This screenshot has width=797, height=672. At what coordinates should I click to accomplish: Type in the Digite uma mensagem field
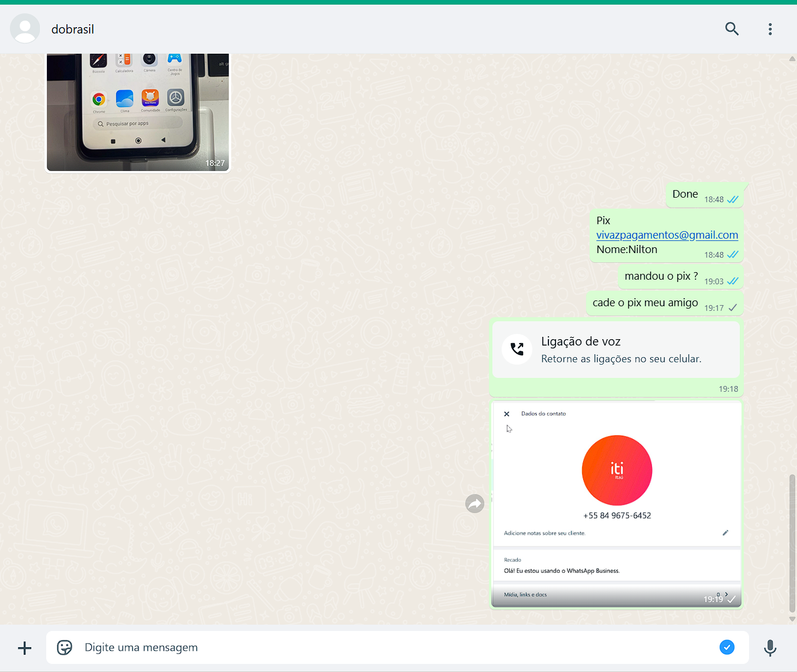393,647
